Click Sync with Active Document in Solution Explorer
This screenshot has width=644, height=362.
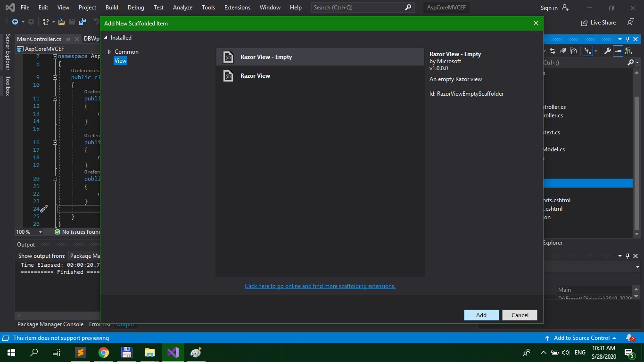pos(553,51)
